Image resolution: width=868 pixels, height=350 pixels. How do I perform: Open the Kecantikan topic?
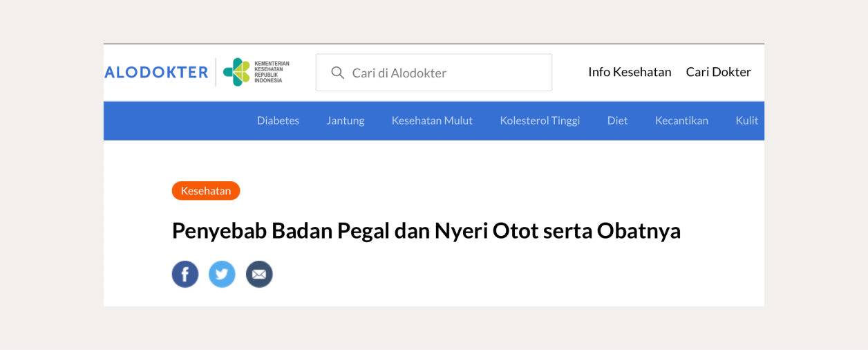pyautogui.click(x=681, y=120)
